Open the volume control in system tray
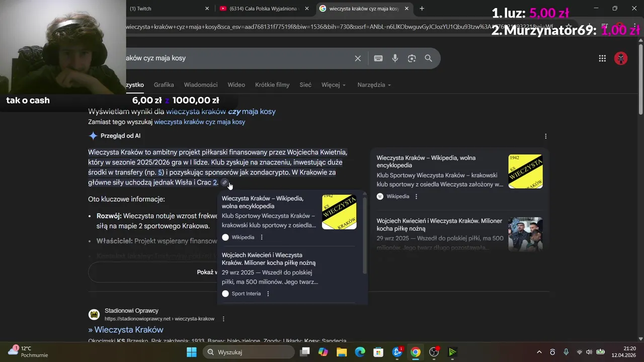 589,352
